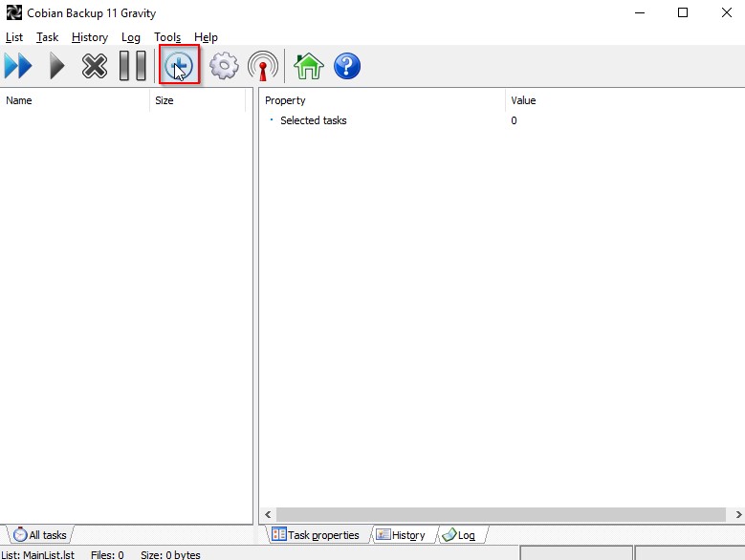Open the Tools menu

(167, 37)
